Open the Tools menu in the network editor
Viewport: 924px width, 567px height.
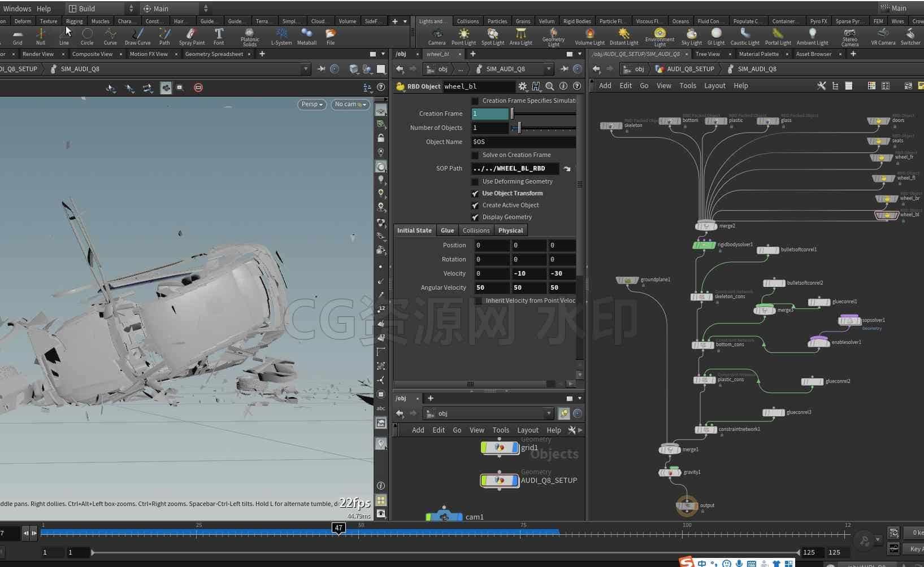(x=687, y=86)
